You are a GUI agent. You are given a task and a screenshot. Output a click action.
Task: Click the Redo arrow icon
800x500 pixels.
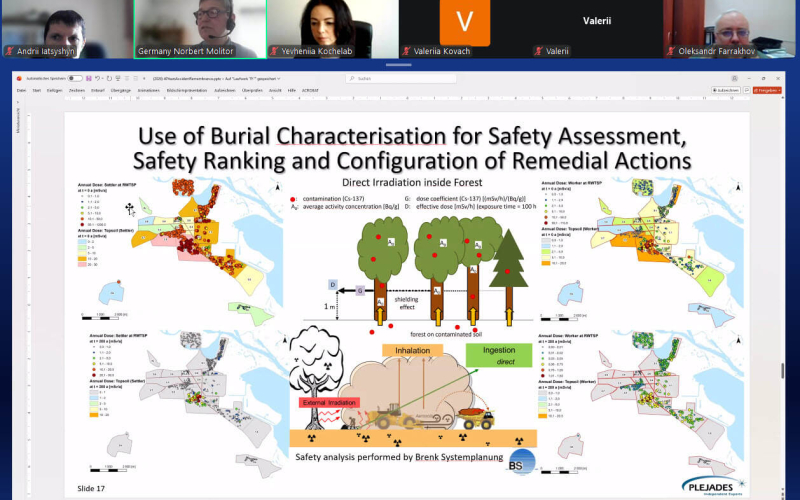(x=109, y=79)
